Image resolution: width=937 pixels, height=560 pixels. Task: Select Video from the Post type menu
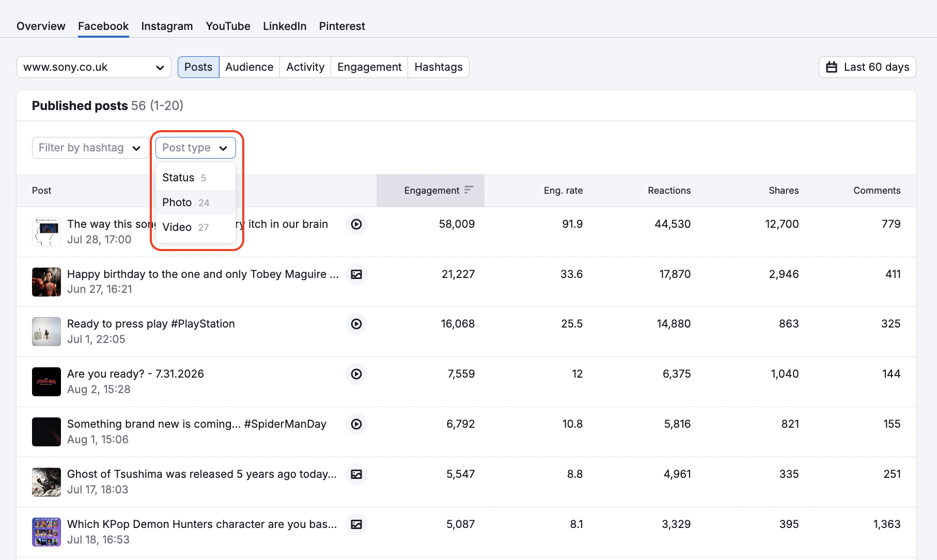click(176, 227)
